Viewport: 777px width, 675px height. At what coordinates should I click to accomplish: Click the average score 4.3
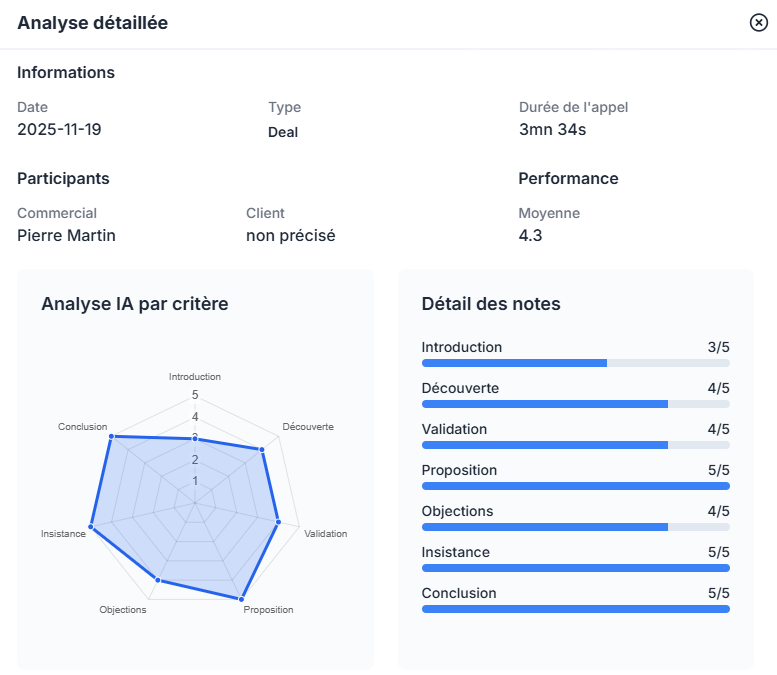point(531,236)
